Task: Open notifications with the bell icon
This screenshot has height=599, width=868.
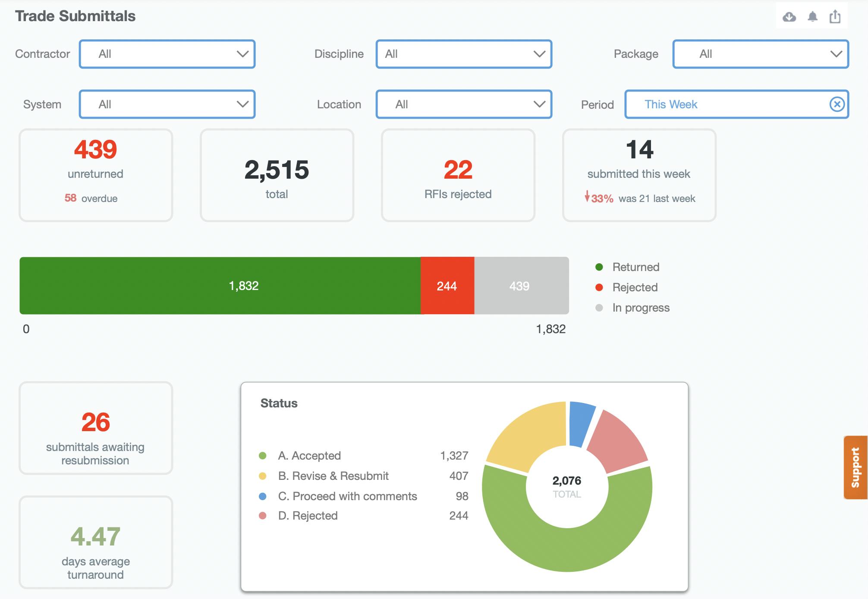Action: click(814, 17)
